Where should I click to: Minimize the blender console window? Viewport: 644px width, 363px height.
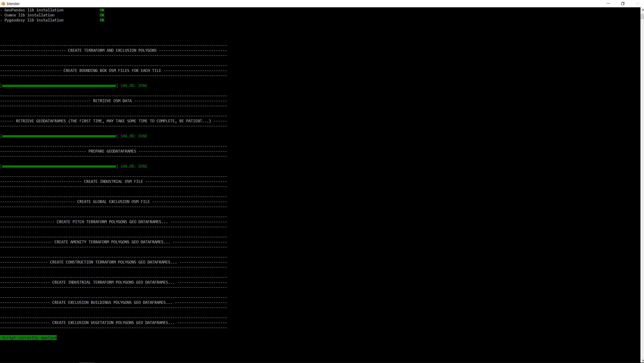coord(608,4)
